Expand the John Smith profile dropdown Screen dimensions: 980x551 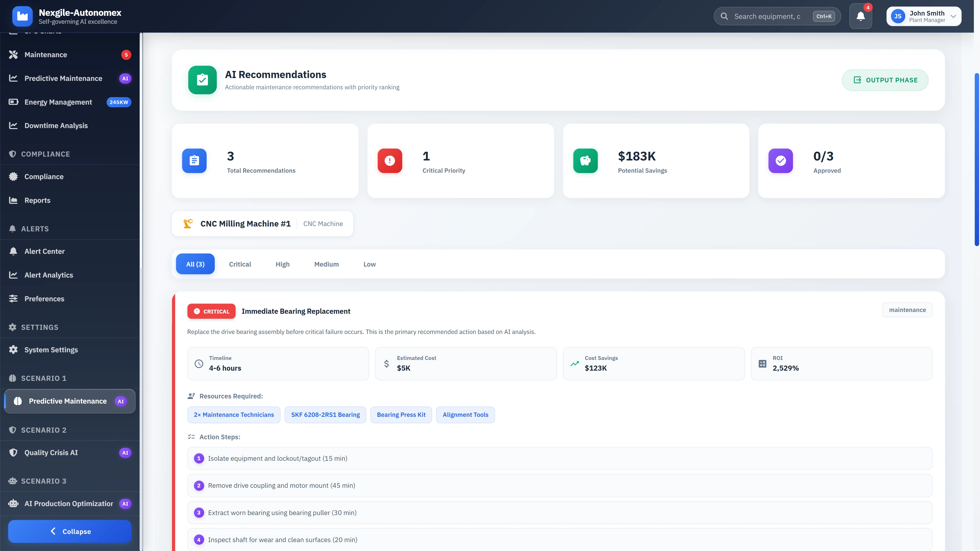(924, 16)
